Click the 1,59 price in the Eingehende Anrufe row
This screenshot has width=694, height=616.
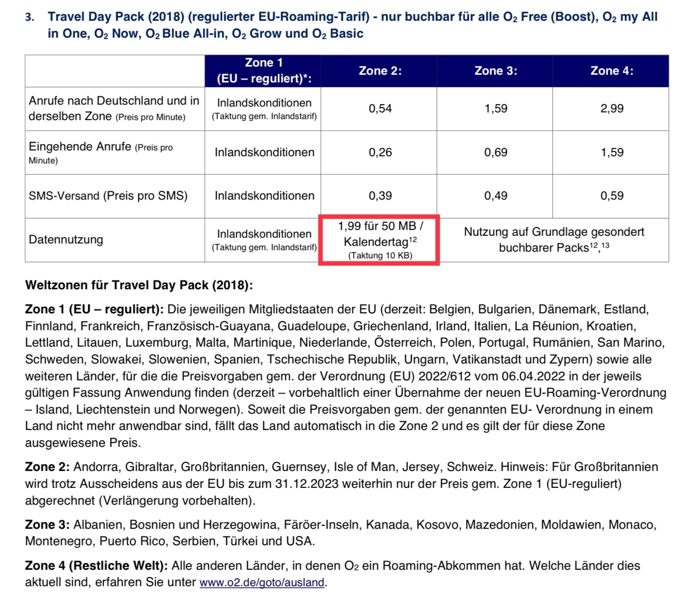612,152
